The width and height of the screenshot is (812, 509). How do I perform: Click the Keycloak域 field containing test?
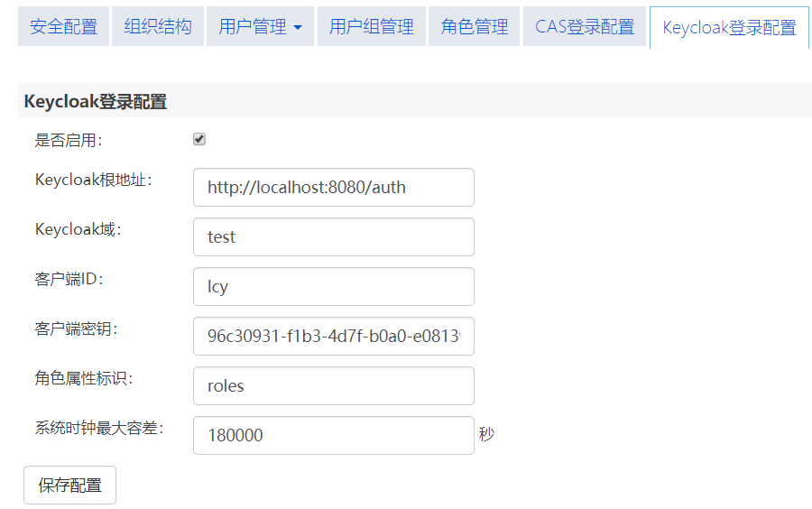pyautogui.click(x=333, y=237)
